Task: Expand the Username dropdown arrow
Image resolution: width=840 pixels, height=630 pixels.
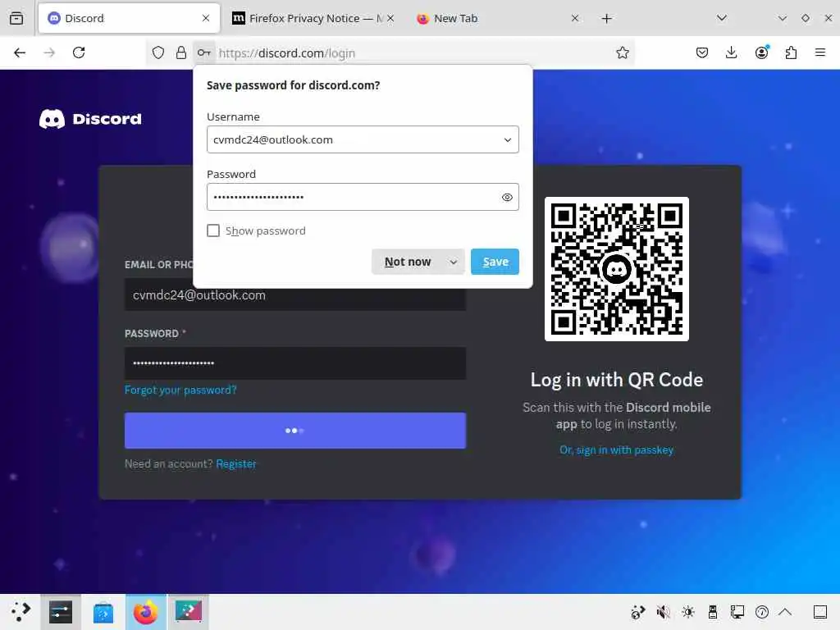Action: 507,139
